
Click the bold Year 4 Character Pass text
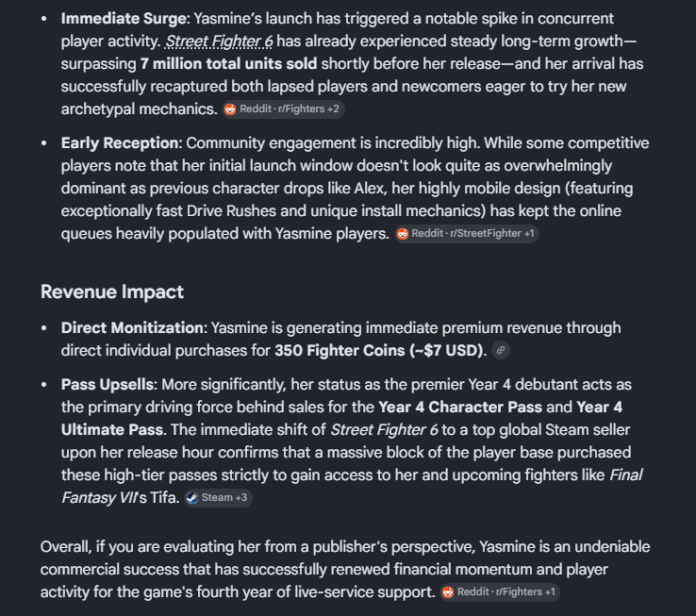460,408
